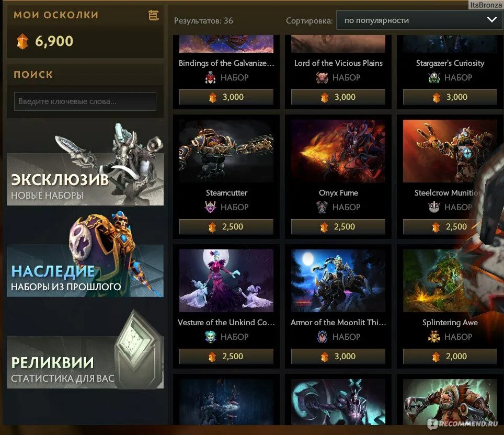Image resolution: width=504 pixels, height=435 pixels.
Task: Open the sort dropdown 'по популярности'
Action: click(x=419, y=20)
